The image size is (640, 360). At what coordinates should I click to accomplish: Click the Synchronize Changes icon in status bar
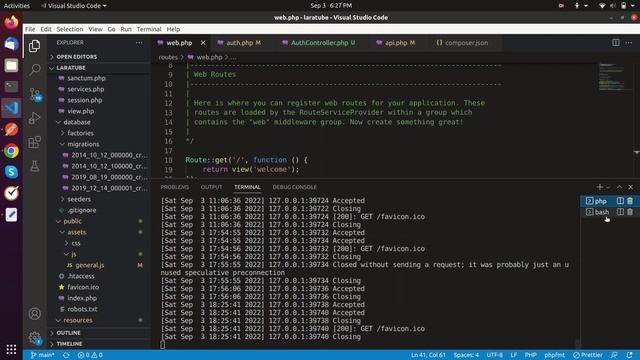66,355
